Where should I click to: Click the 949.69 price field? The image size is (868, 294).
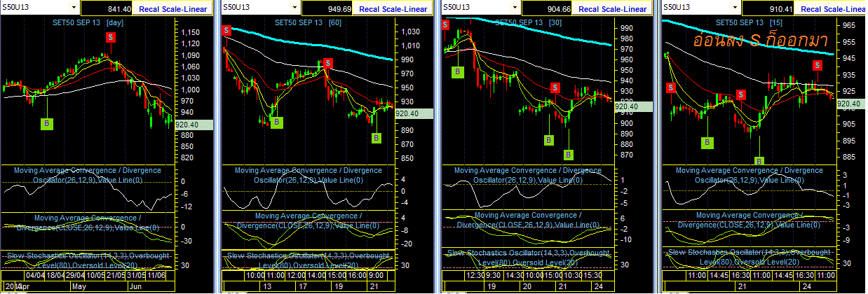[327, 8]
